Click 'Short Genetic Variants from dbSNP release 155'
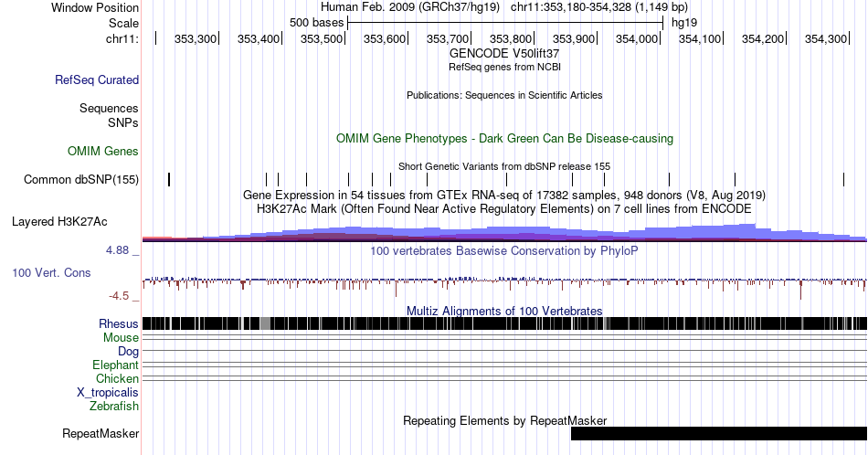Screen dimensions: 868x455 [x=504, y=166]
